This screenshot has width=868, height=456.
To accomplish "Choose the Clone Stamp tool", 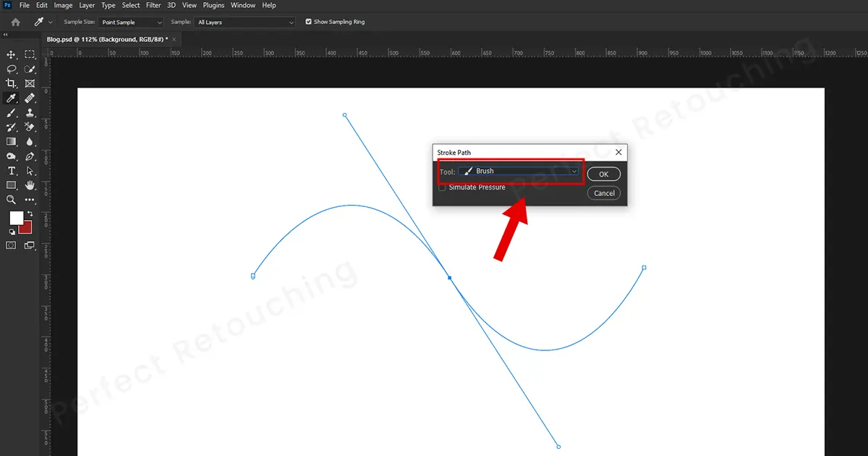I will pyautogui.click(x=30, y=113).
